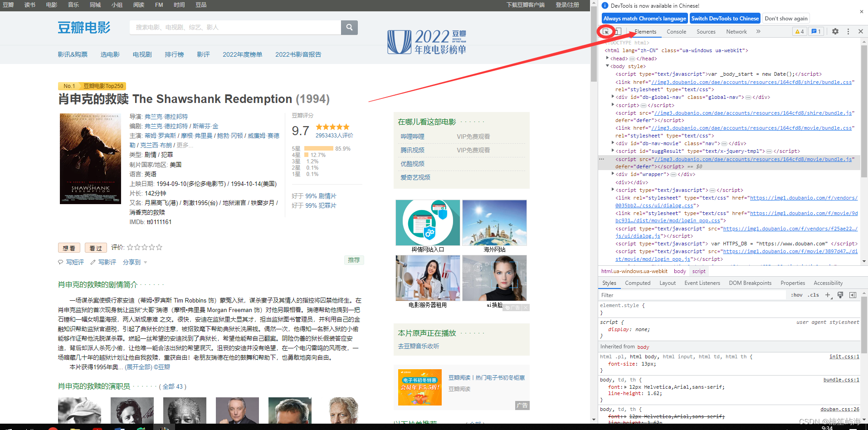Image resolution: width=868 pixels, height=430 pixels.
Task: Toggle the computed styles sidebar icon
Action: 853,295
